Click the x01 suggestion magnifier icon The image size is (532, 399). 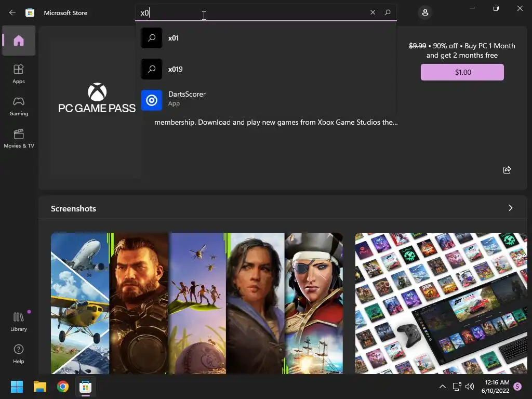click(x=152, y=38)
